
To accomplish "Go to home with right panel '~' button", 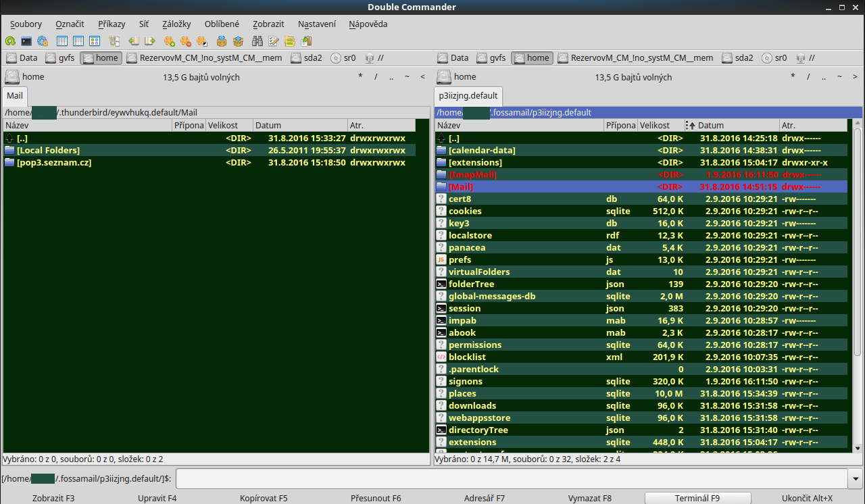I will click(839, 76).
